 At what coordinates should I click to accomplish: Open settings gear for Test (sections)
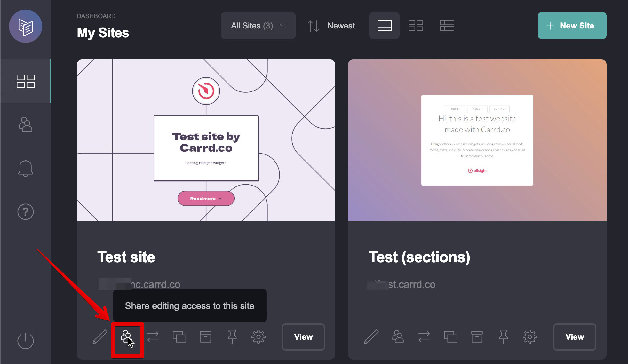click(x=530, y=337)
